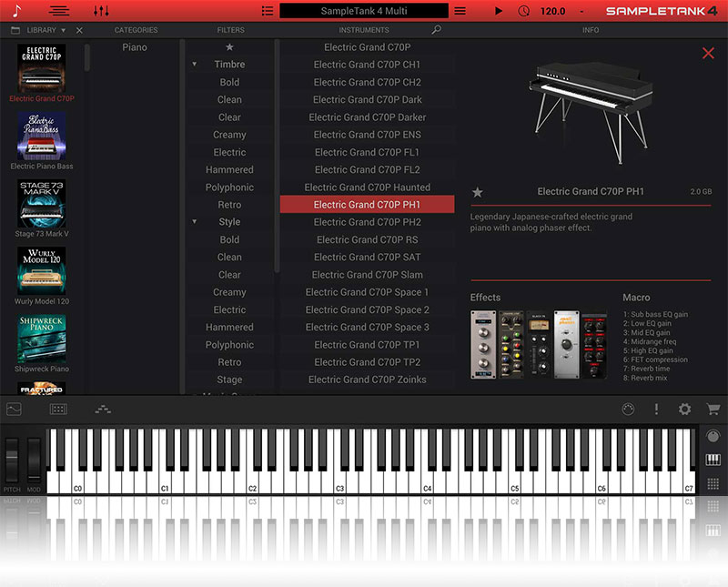Viewport: 728px width, 587px height.
Task: Open the settings gear icon
Action: [x=684, y=410]
